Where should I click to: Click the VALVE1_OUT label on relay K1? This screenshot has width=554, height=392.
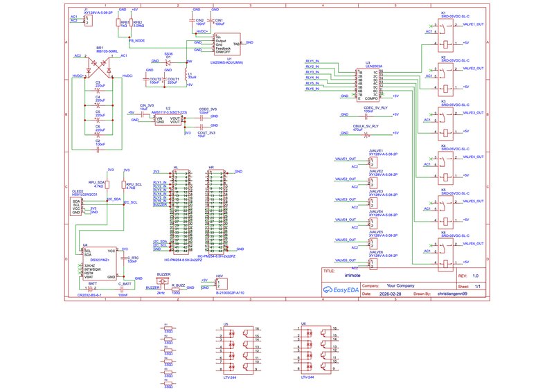coord(473,24)
